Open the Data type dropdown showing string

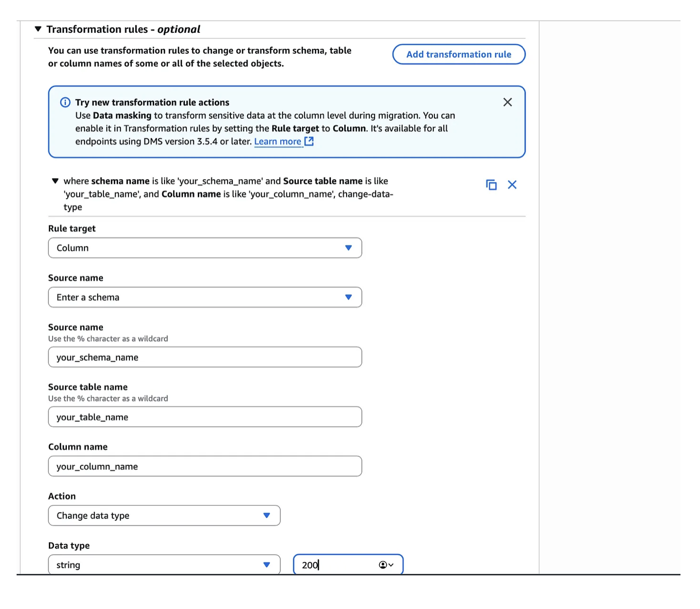click(164, 565)
